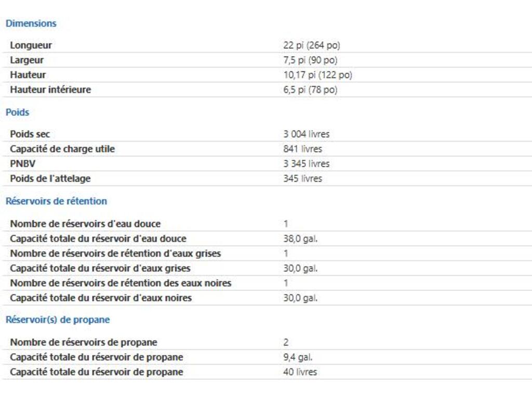532x399 pixels.
Task: Click the Largeur row label
Action: click(x=26, y=60)
